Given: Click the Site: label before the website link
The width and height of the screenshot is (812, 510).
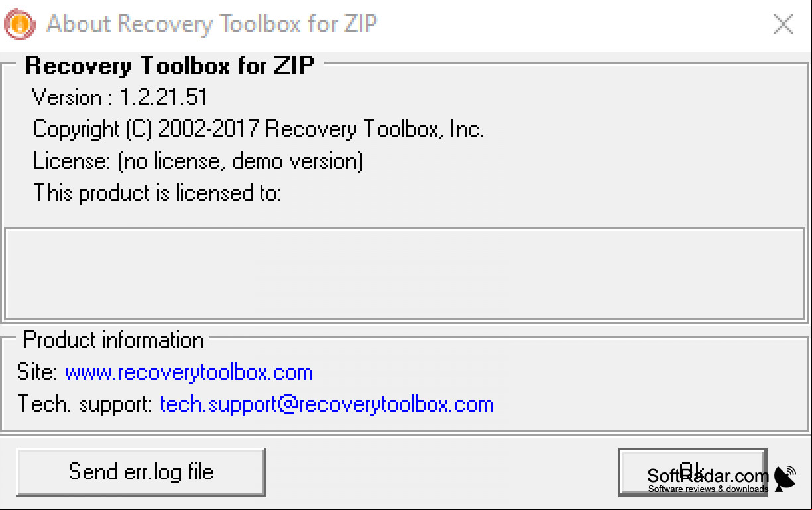Looking at the screenshot, I should point(37,373).
